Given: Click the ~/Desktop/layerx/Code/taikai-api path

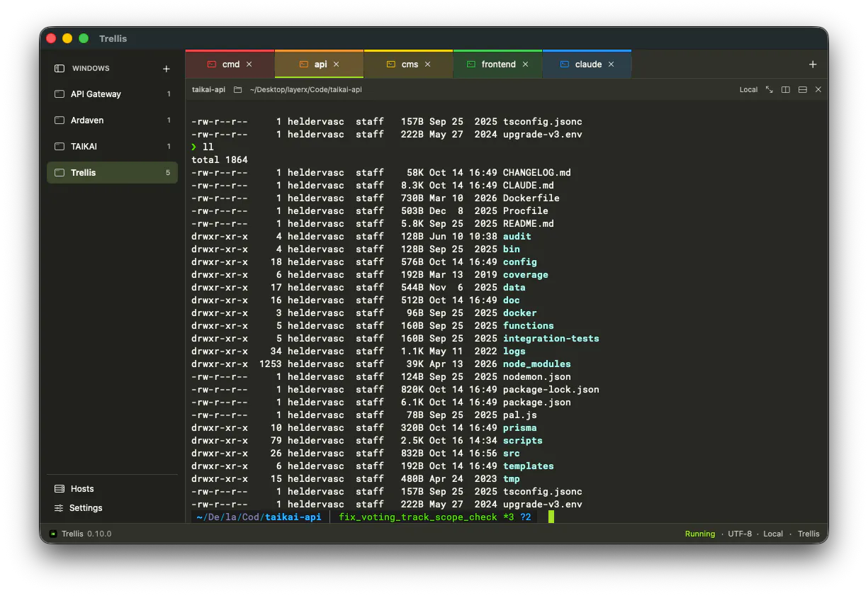Looking at the screenshot, I should pos(305,90).
